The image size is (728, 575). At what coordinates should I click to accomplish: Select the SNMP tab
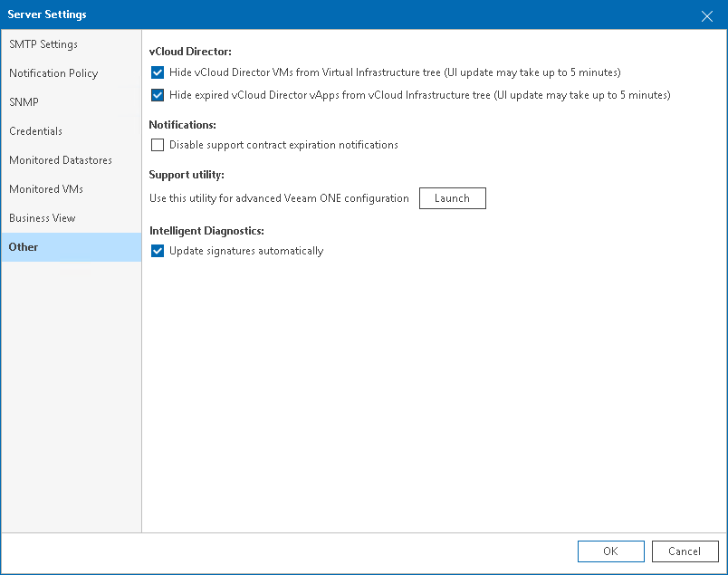(x=24, y=102)
